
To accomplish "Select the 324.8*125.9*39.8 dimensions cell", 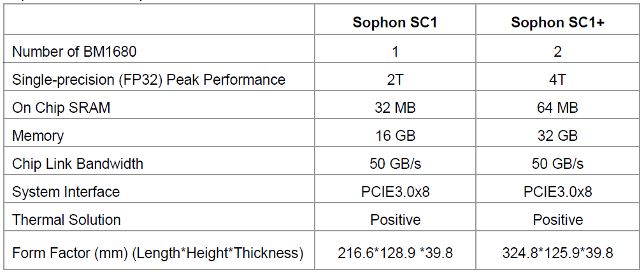I will (x=557, y=253).
